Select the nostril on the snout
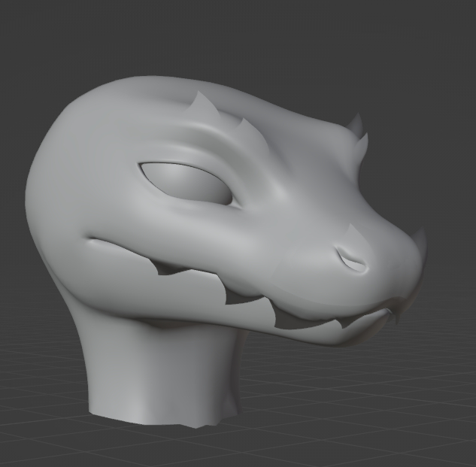 (x=352, y=260)
